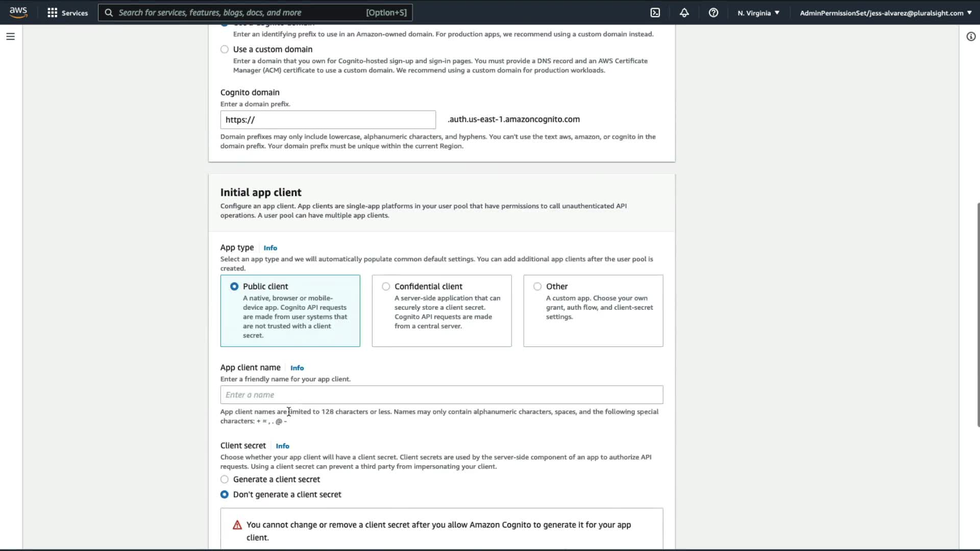Open the notifications bell
Viewport: 980px width, 551px height.
point(684,13)
